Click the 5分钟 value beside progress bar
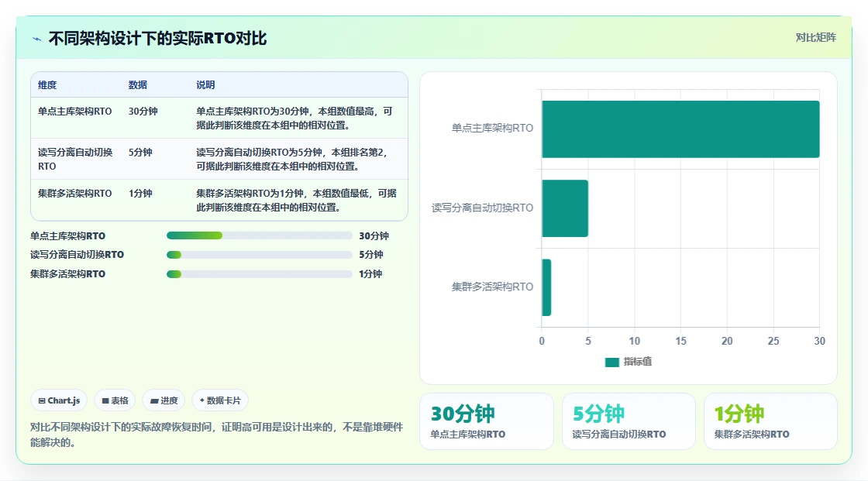This screenshot has width=868, height=481. point(371,255)
